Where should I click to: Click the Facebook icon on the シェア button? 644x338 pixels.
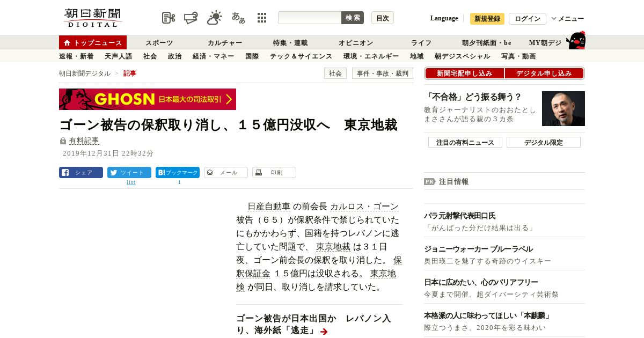point(65,173)
